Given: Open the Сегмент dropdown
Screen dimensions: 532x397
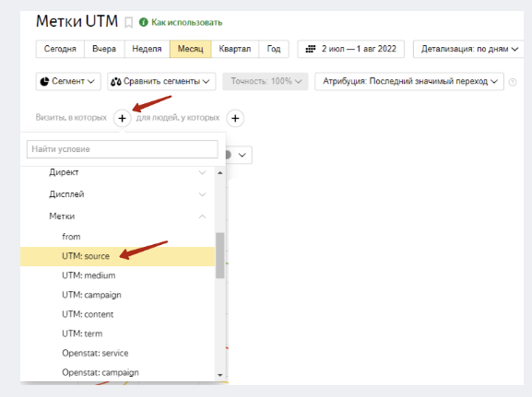Looking at the screenshot, I should (x=68, y=81).
